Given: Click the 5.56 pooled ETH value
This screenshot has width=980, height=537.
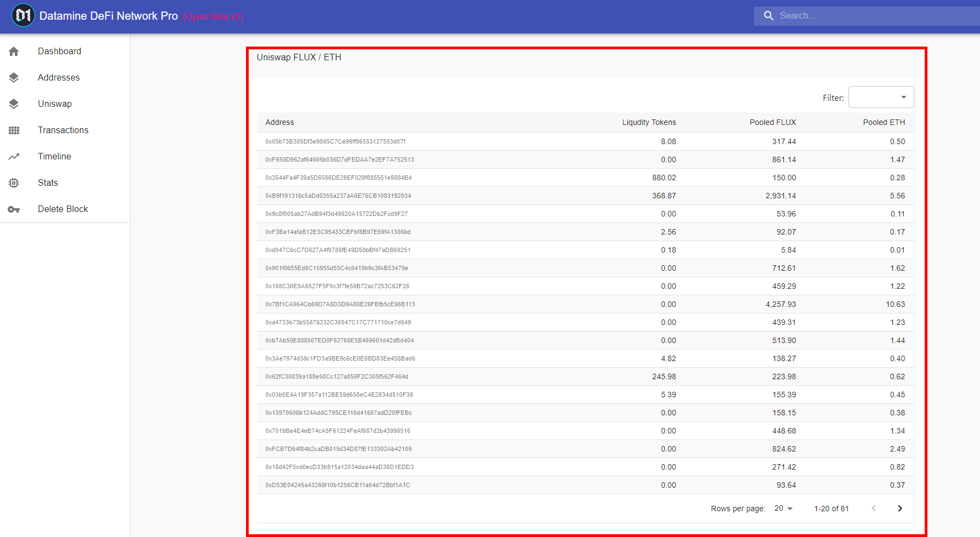Looking at the screenshot, I should [x=897, y=196].
